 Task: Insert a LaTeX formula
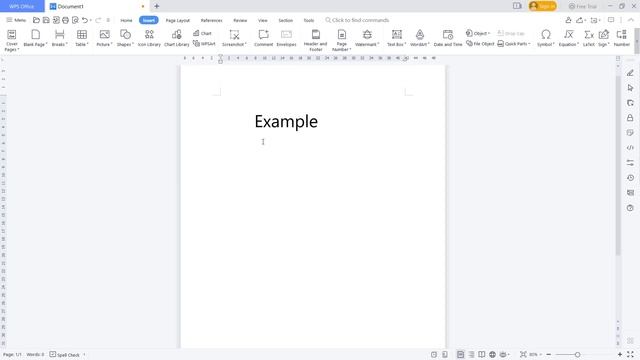pyautogui.click(x=589, y=38)
